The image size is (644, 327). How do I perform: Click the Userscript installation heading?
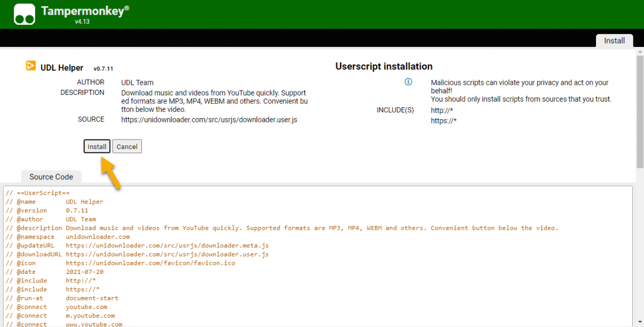coord(384,67)
